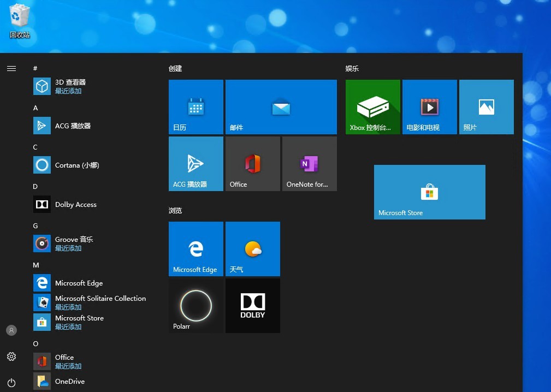
Task: Click 最近添加 label under Groove 音乐
Action: point(68,248)
